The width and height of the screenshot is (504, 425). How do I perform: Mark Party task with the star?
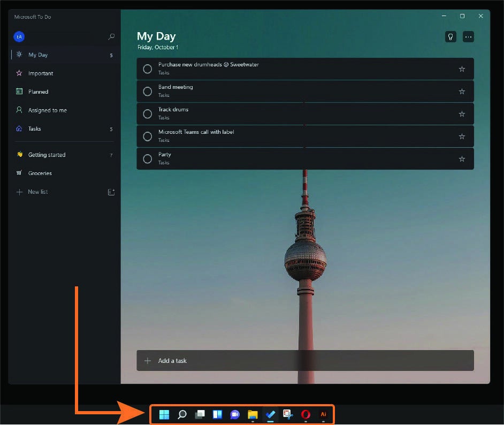click(462, 159)
